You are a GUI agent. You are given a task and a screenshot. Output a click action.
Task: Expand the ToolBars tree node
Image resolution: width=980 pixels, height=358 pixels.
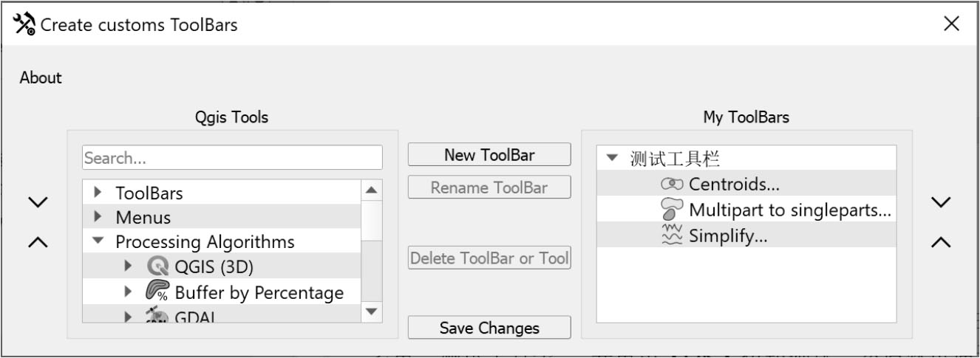click(98, 193)
